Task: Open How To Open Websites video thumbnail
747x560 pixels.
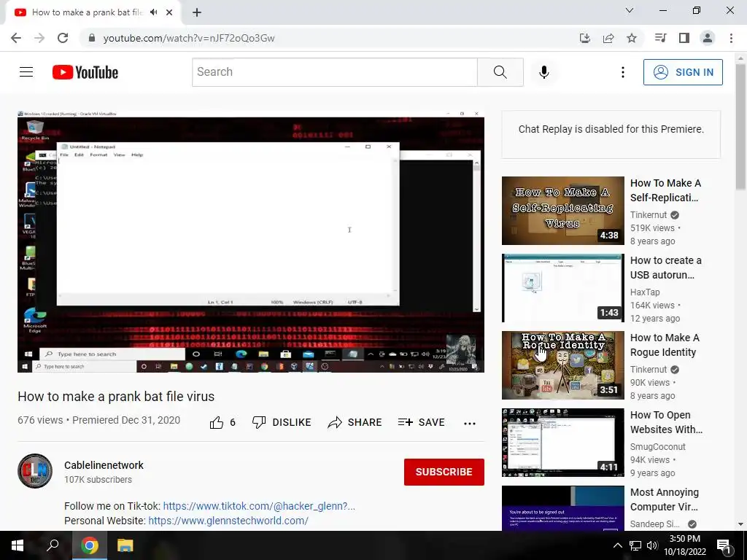Action: [x=562, y=442]
